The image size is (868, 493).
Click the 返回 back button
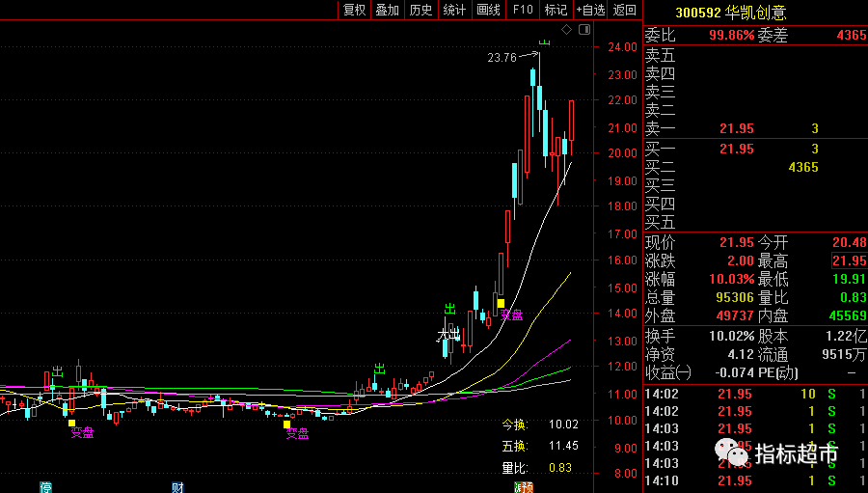tap(624, 10)
